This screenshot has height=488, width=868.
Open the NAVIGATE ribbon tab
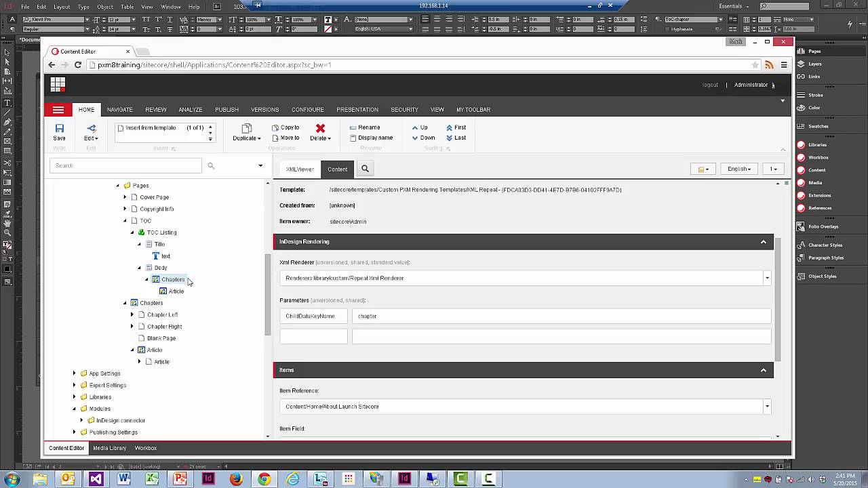pyautogui.click(x=119, y=110)
